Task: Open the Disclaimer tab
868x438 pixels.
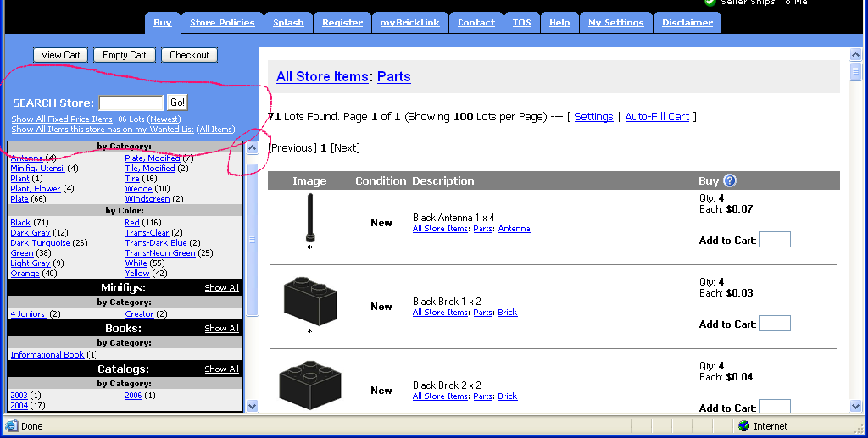Action: pos(687,23)
